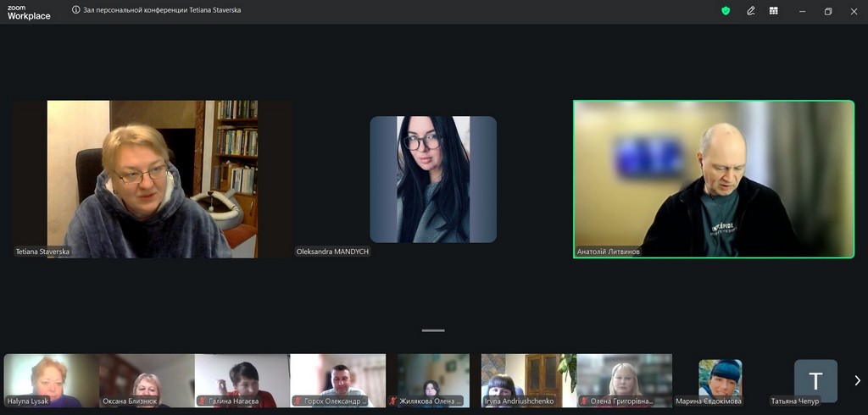Click muted mic icon on Галина Нагаєва
This screenshot has width=868, height=415.
[202, 401]
